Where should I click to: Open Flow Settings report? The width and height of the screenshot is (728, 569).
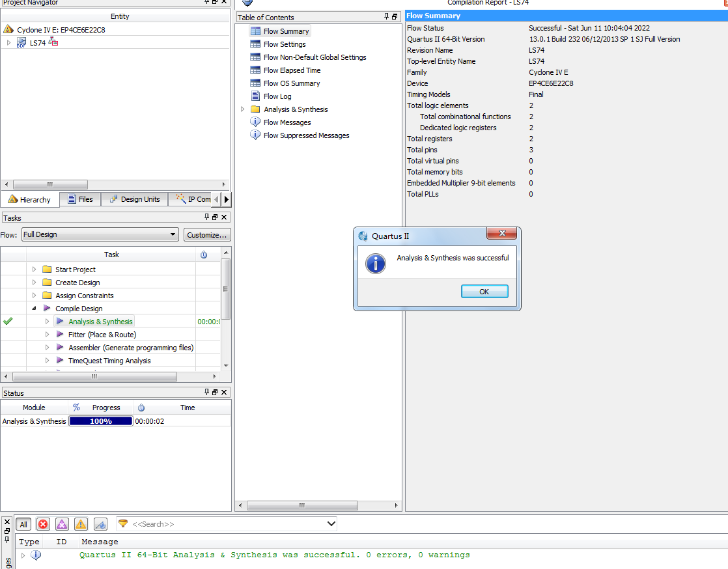click(x=285, y=44)
